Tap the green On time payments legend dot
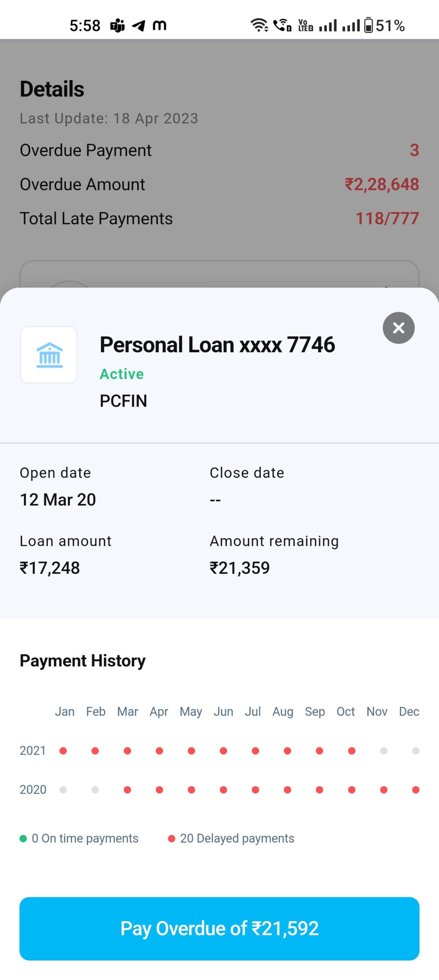The height and width of the screenshot is (980, 439). coord(23,839)
